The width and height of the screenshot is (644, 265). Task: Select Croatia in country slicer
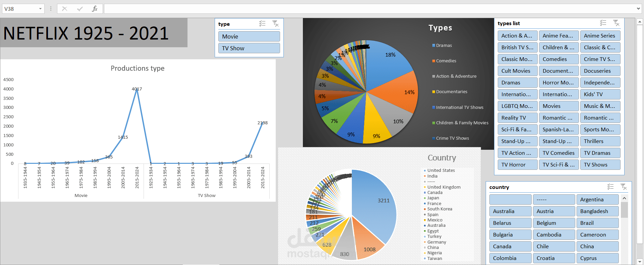pos(554,258)
